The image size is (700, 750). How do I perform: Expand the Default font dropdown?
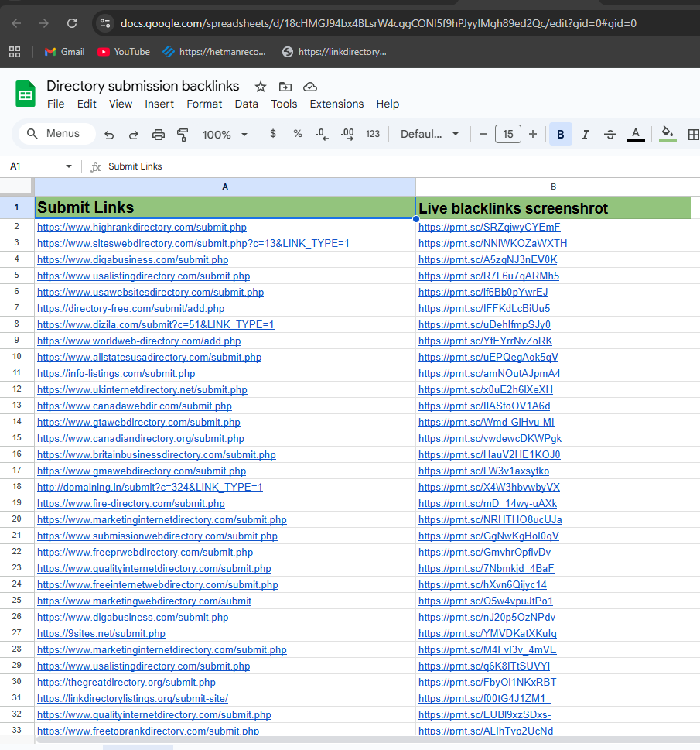click(430, 135)
